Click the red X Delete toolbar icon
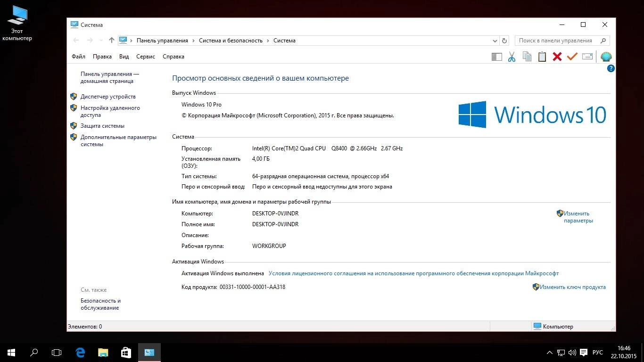 557,57
